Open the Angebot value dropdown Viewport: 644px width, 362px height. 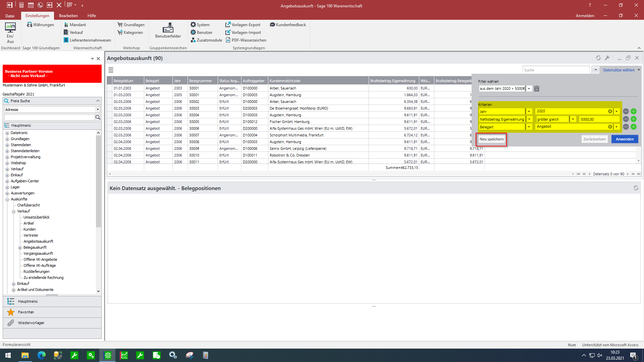tap(616, 127)
